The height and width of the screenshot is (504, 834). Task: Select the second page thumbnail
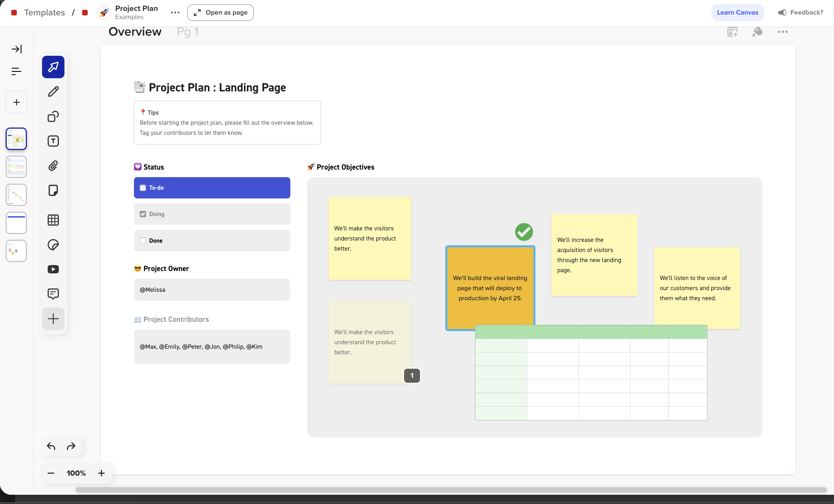(16, 167)
